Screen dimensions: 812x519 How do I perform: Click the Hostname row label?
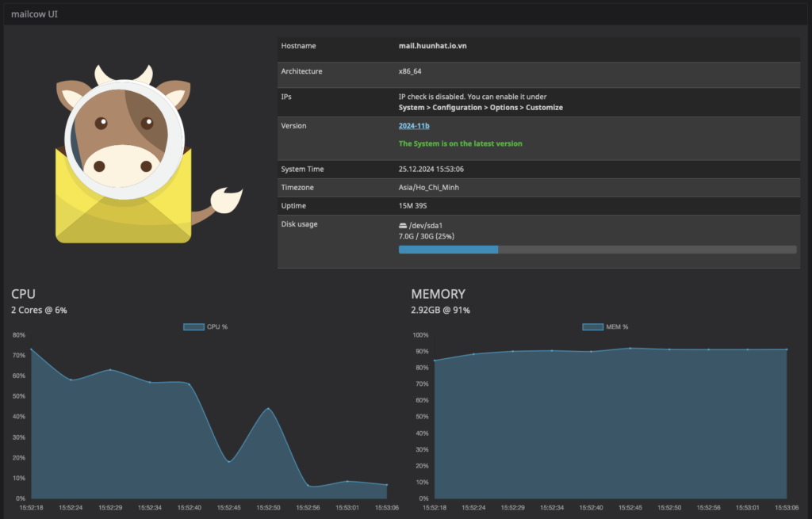(x=298, y=45)
